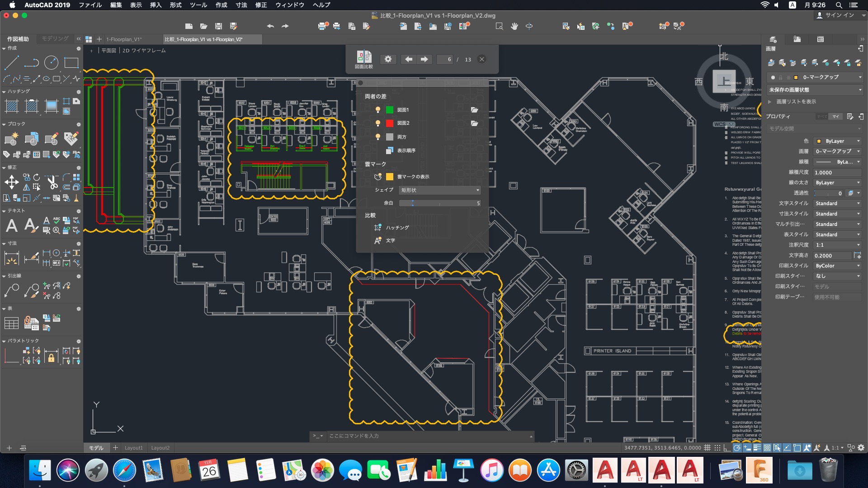The height and width of the screenshot is (488, 868).
Task: Click the settings gear in the 図面比較 toolbar
Action: pos(388,59)
